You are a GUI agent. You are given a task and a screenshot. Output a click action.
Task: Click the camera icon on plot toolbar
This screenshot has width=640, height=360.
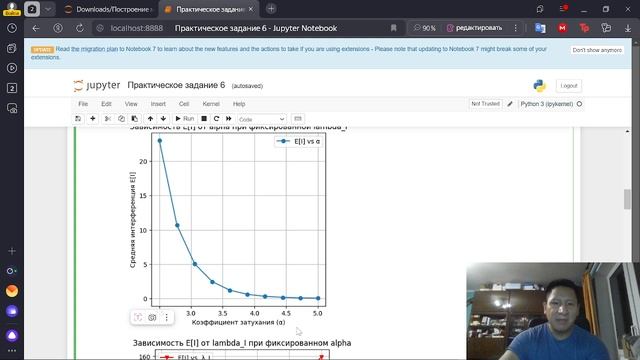point(152,317)
